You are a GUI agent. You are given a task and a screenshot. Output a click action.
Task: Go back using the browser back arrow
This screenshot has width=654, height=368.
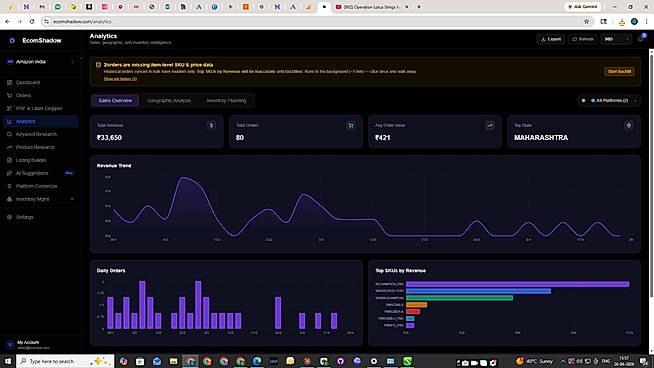tap(8, 21)
